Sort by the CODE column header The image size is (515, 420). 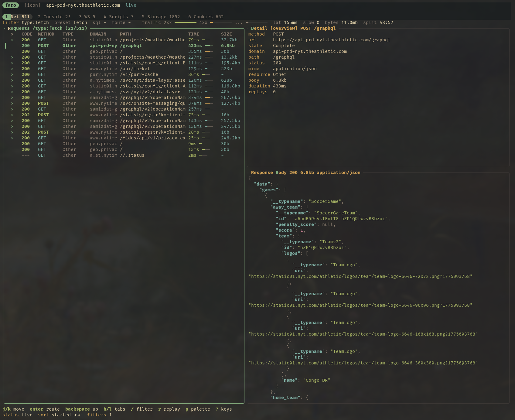27,34
